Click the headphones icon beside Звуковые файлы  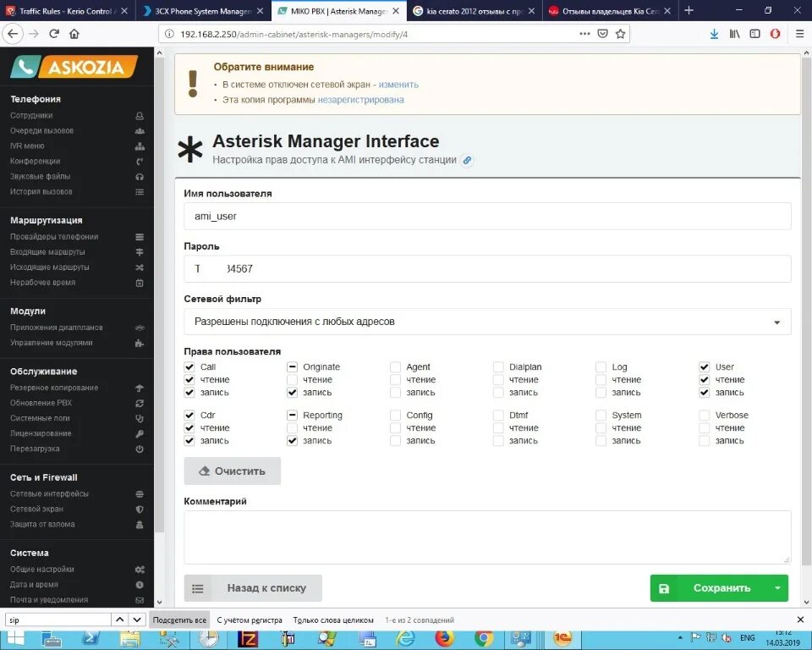point(140,177)
